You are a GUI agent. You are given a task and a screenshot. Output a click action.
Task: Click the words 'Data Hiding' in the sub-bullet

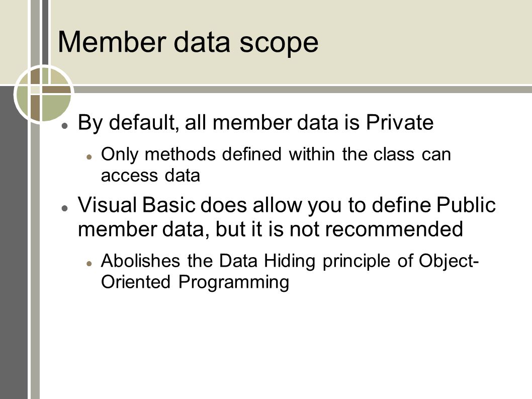click(x=267, y=261)
